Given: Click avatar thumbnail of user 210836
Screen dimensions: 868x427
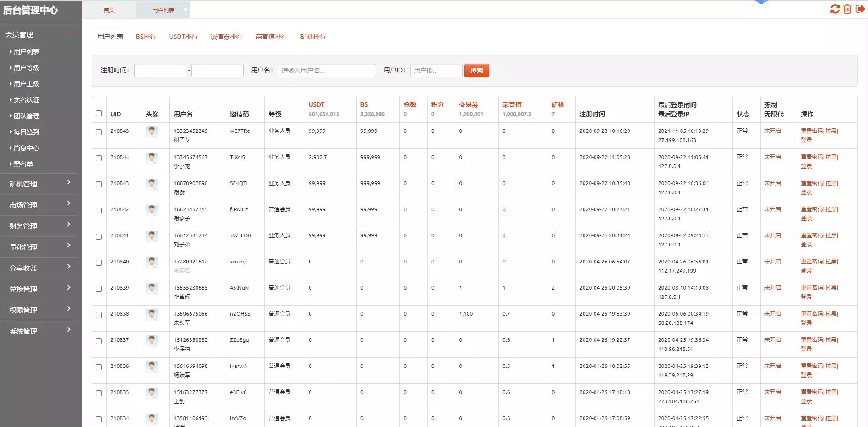Looking at the screenshot, I should pyautogui.click(x=152, y=367).
